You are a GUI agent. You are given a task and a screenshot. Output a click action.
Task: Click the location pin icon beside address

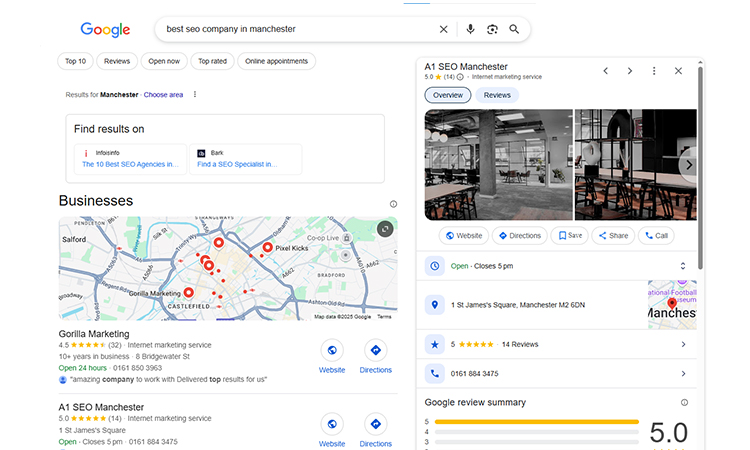pyautogui.click(x=435, y=305)
